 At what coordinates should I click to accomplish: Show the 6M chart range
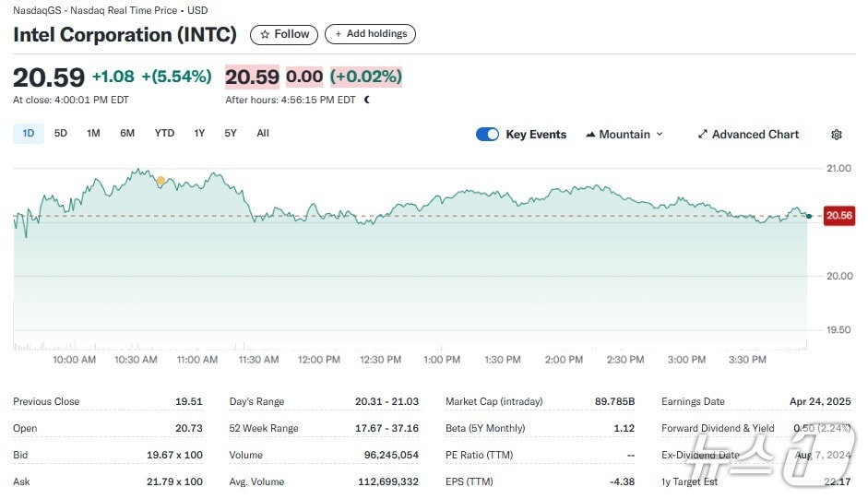click(x=127, y=134)
